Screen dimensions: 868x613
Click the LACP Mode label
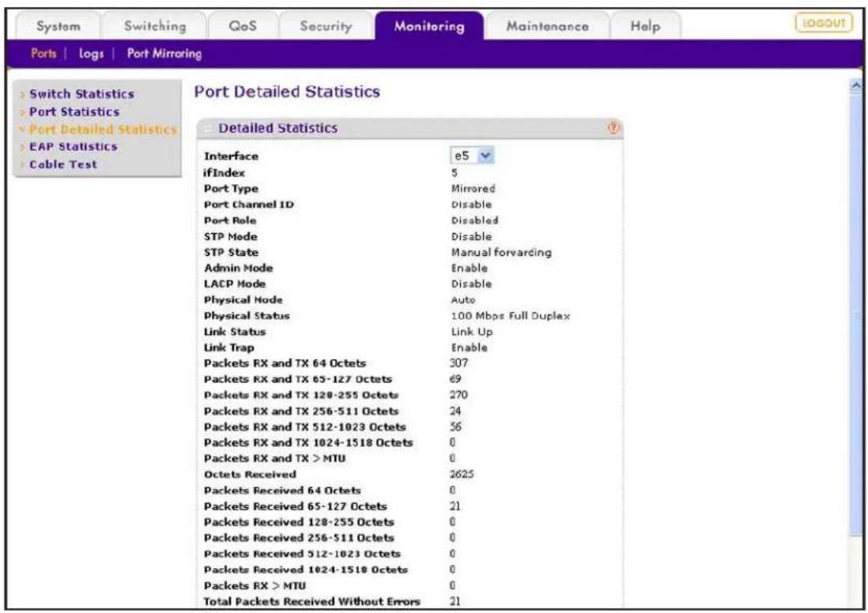click(234, 284)
